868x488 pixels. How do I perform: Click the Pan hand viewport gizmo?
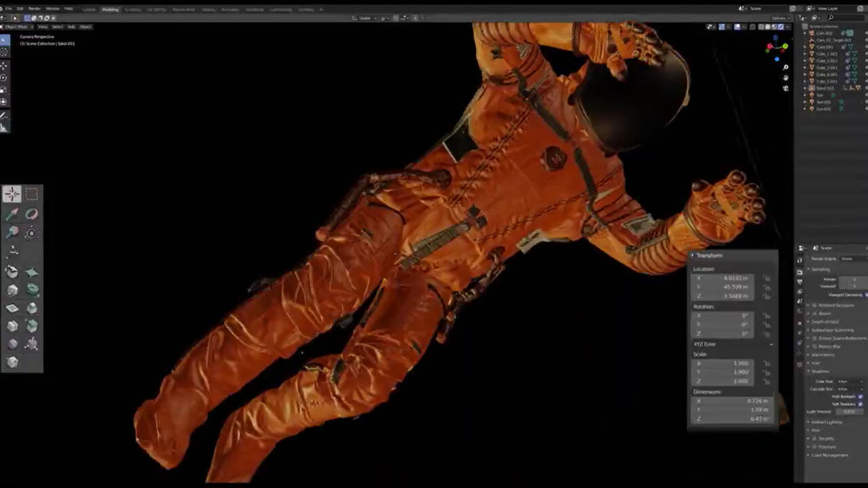point(786,77)
